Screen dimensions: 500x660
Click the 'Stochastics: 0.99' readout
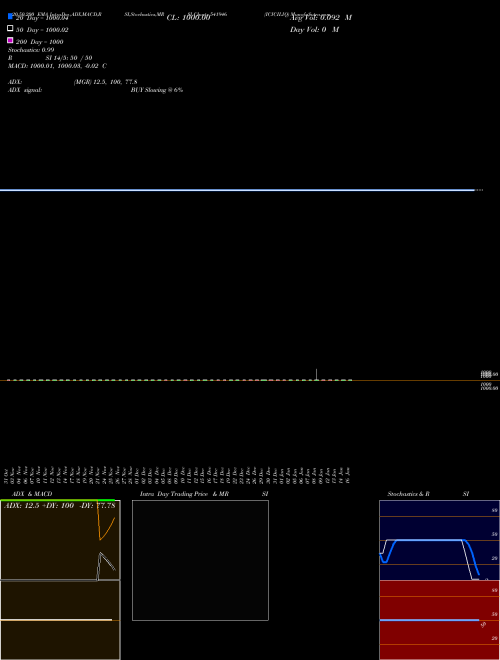(x=31, y=50)
